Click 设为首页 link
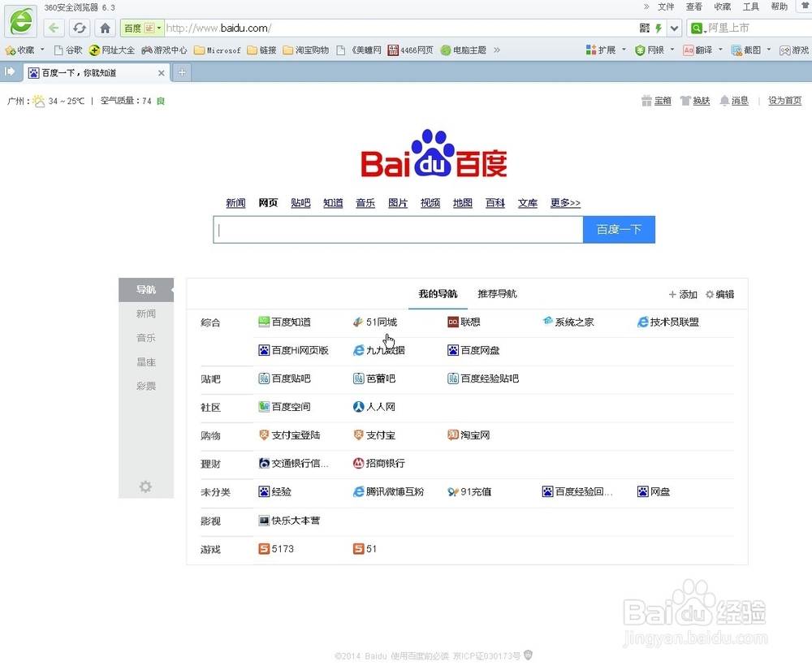The width and height of the screenshot is (812, 666). point(784,101)
